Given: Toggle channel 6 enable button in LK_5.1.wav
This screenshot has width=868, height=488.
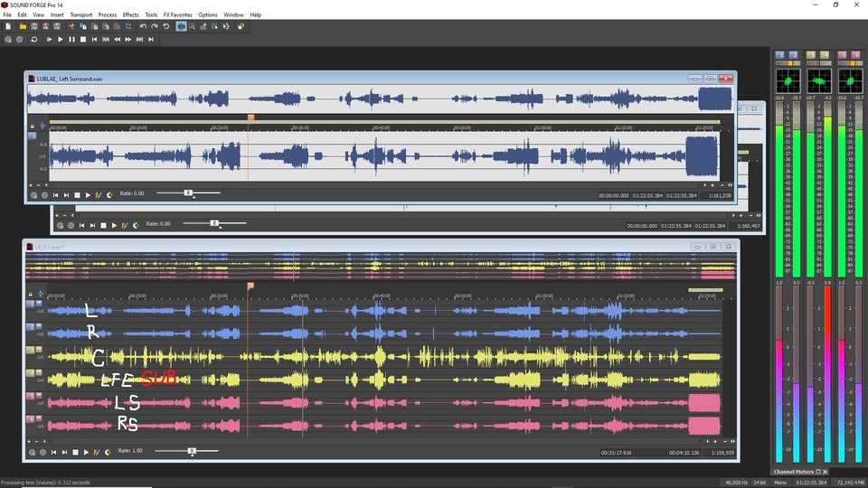Looking at the screenshot, I should click(x=31, y=419).
